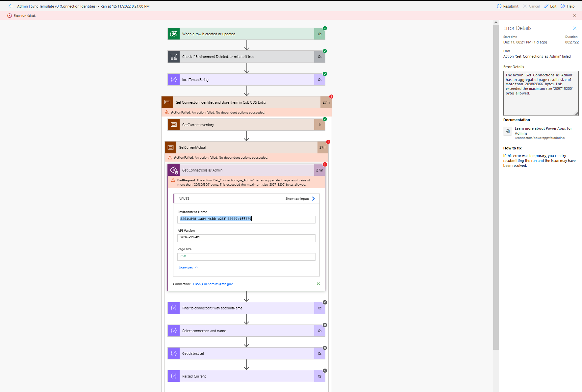Select the compose icon on localTenantString step
This screenshot has width=582, height=392.
point(173,79)
